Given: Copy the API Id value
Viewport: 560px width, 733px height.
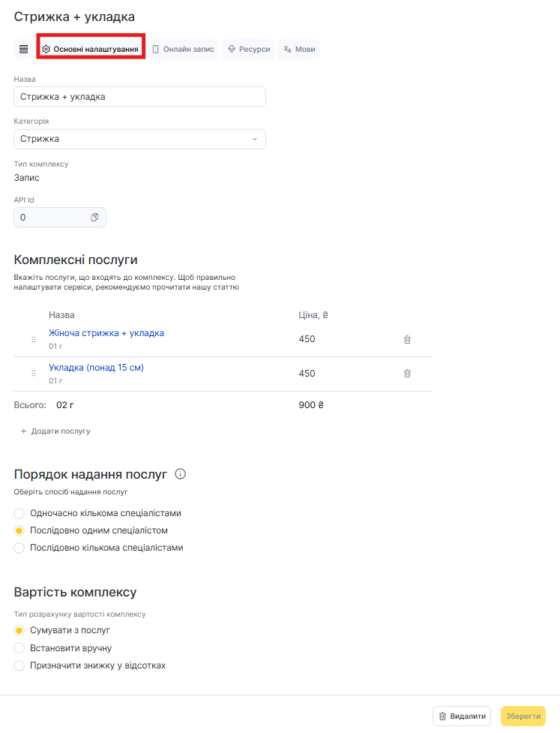Looking at the screenshot, I should pos(94,218).
